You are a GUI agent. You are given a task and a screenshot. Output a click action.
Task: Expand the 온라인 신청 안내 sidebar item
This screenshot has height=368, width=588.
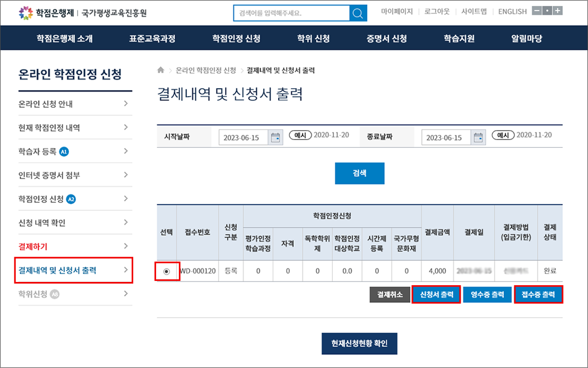click(126, 104)
